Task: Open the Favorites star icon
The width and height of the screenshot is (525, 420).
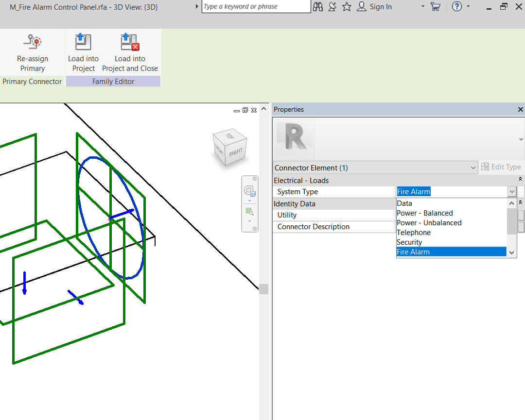Action: (347, 7)
